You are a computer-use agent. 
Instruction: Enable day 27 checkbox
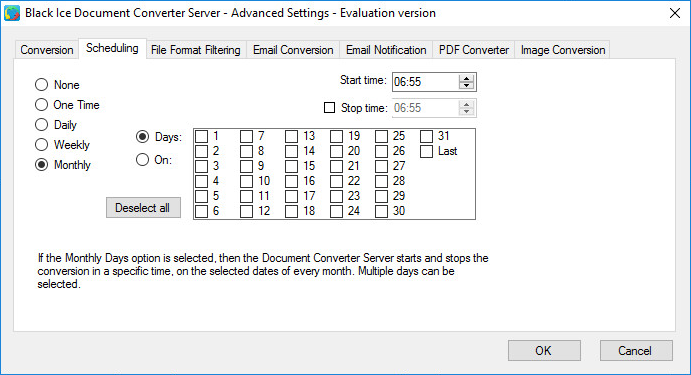pyautogui.click(x=381, y=166)
